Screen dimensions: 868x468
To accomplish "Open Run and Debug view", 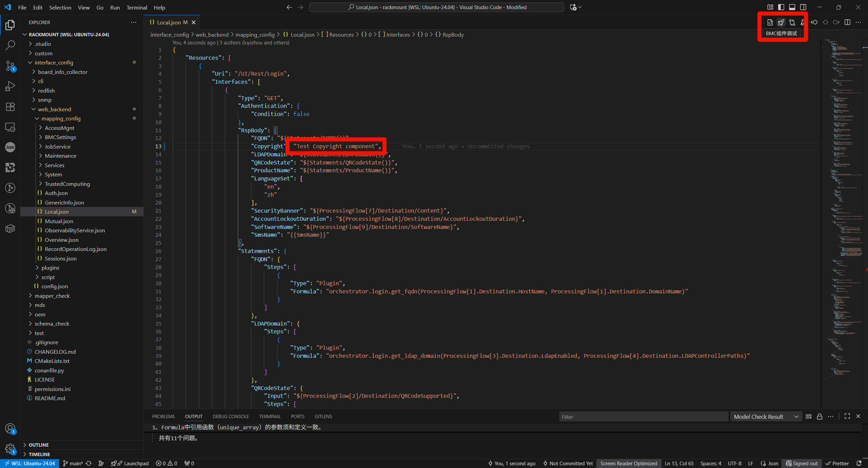I will point(10,86).
